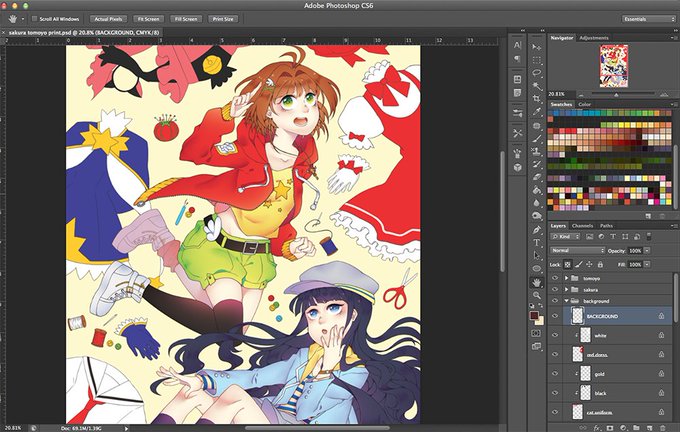Click the Fill Screen button
Viewport: 680px width, 432px height.
(x=186, y=19)
